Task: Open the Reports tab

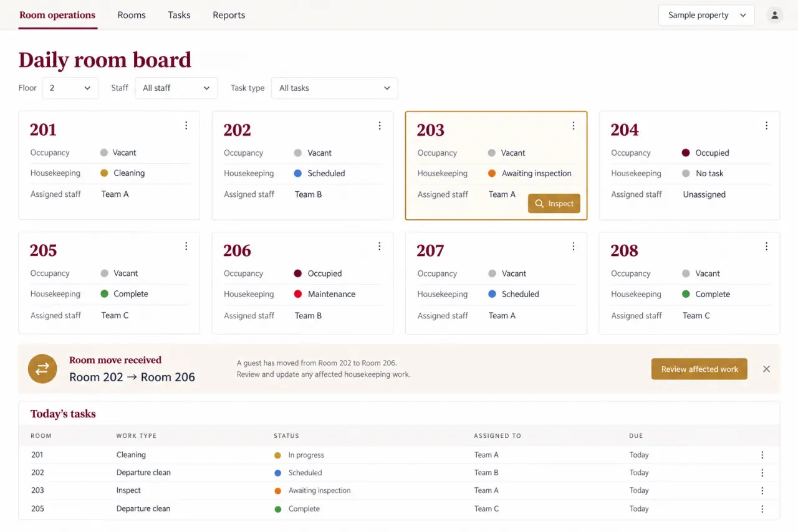Action: pos(229,15)
